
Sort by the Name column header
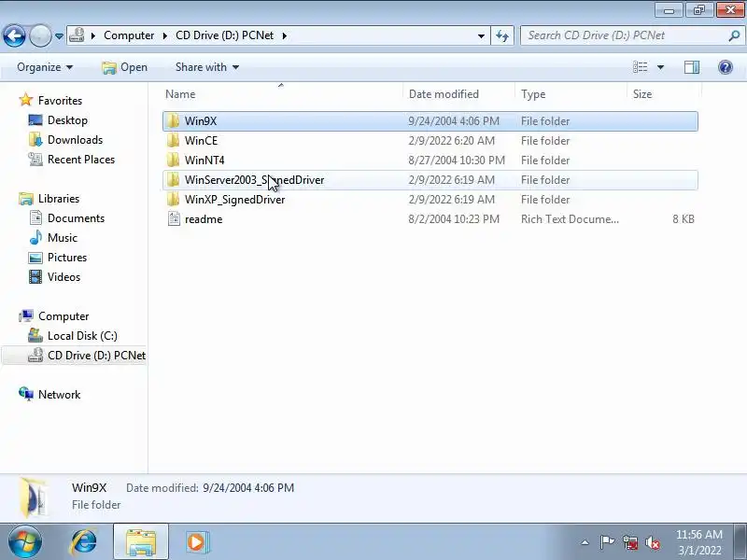[283, 94]
